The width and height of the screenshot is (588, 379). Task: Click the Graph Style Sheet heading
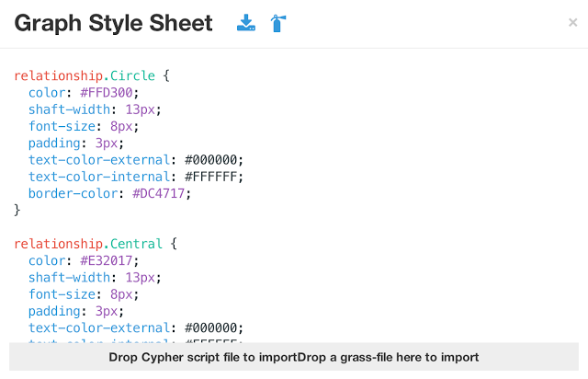coord(113,23)
